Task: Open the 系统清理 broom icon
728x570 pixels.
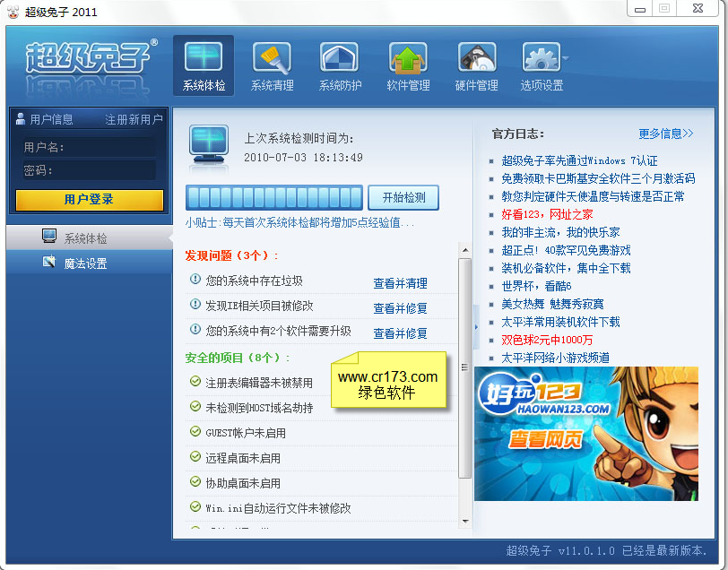Action: pyautogui.click(x=272, y=66)
